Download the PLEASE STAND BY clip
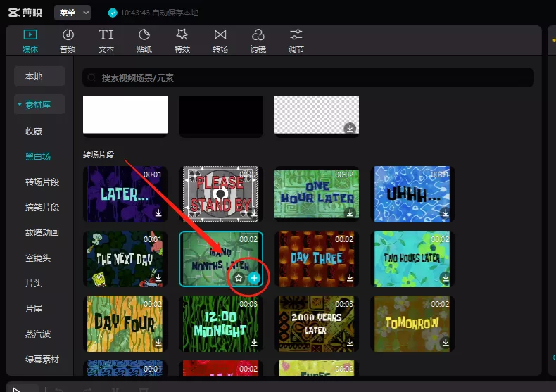Image resolution: width=556 pixels, height=392 pixels. 254,213
